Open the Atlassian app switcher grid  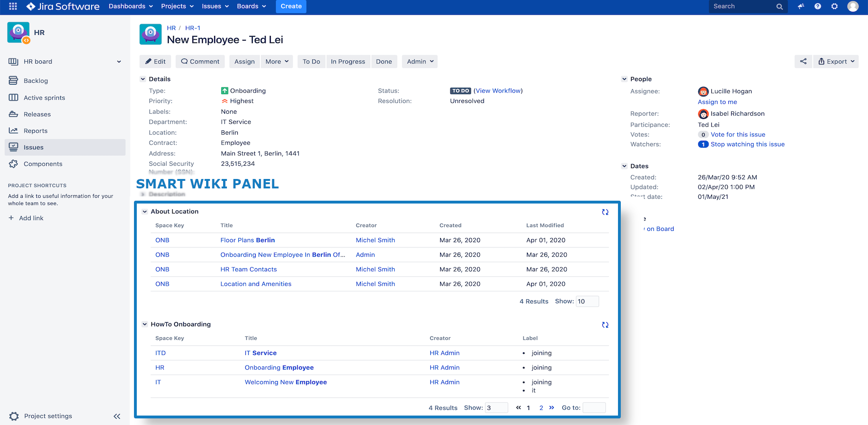[x=12, y=7]
